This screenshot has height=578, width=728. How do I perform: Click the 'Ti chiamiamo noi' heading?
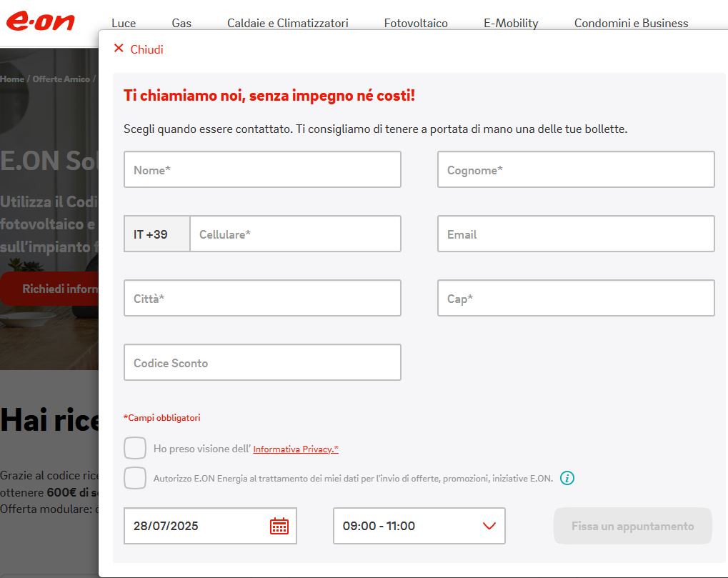click(269, 96)
